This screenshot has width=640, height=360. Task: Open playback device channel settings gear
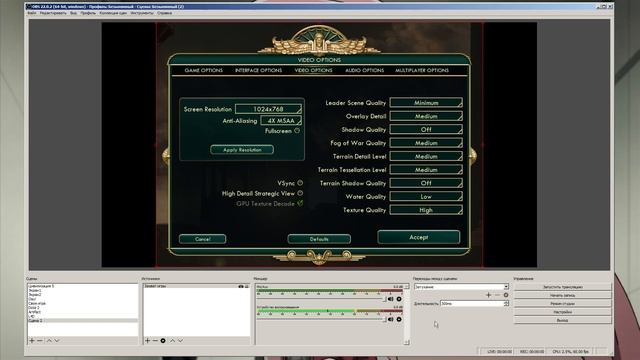click(399, 319)
